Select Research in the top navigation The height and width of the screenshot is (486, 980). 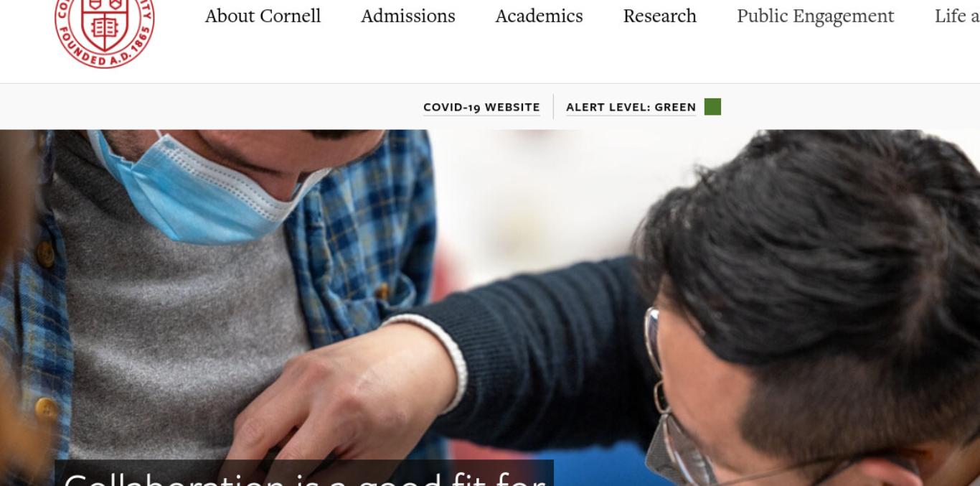click(x=659, y=16)
